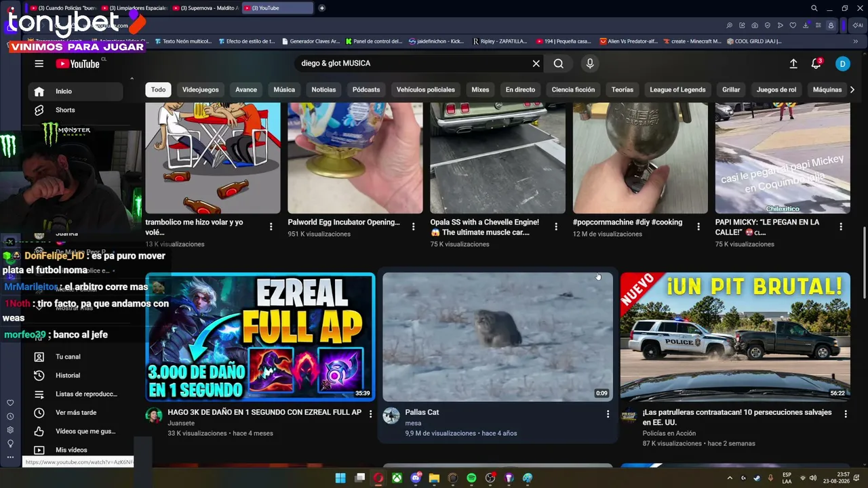The image size is (868, 488).
Task: Open the account avatar menu
Action: coord(842,64)
